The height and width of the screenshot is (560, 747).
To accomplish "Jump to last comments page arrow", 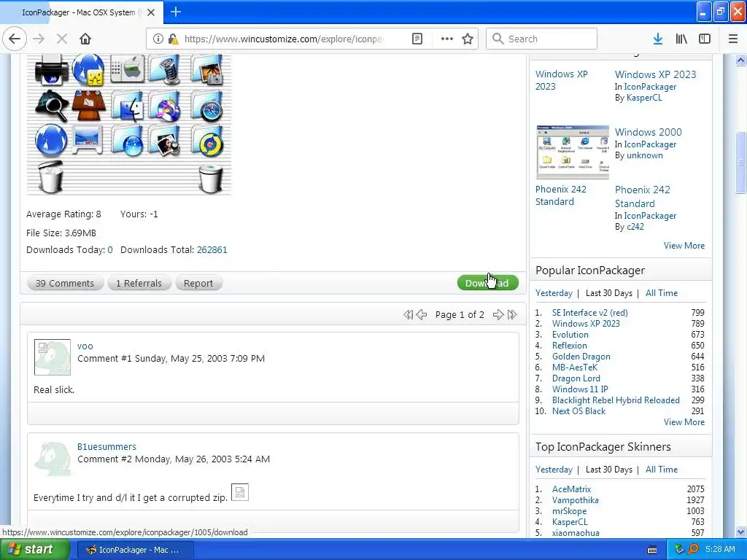I will (512, 314).
